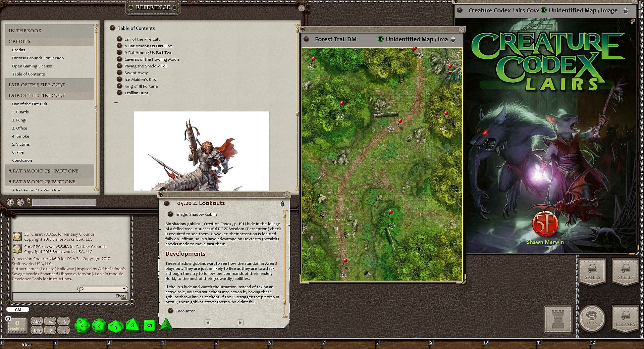Screen dimensions: 644x349
Task: Select the '1. Guards' entry in the sidebar
Action: [x=20, y=112]
